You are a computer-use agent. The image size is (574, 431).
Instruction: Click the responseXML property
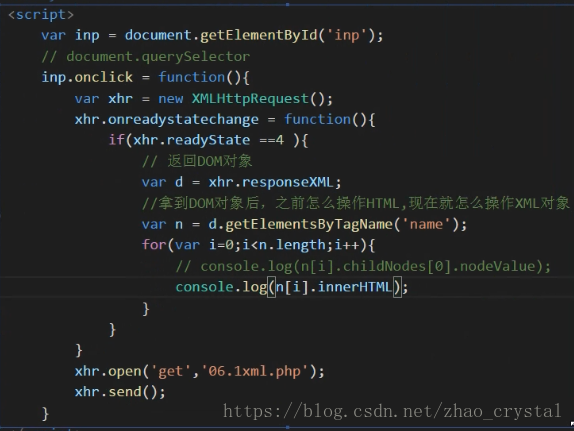point(287,182)
